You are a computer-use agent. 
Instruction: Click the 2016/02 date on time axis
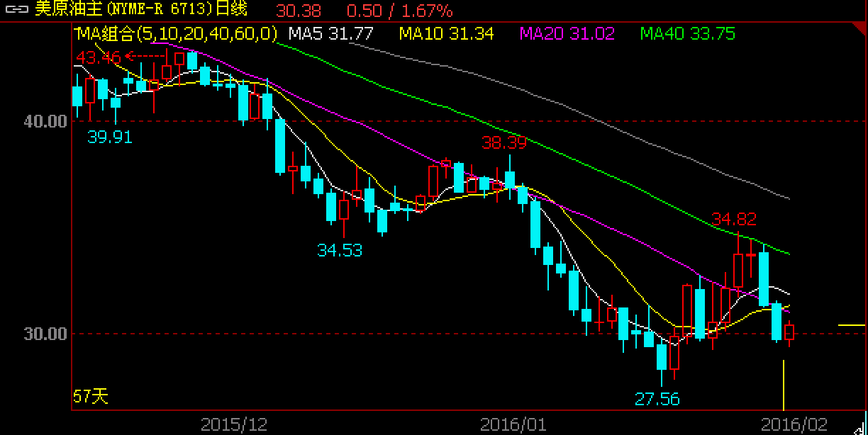[794, 424]
